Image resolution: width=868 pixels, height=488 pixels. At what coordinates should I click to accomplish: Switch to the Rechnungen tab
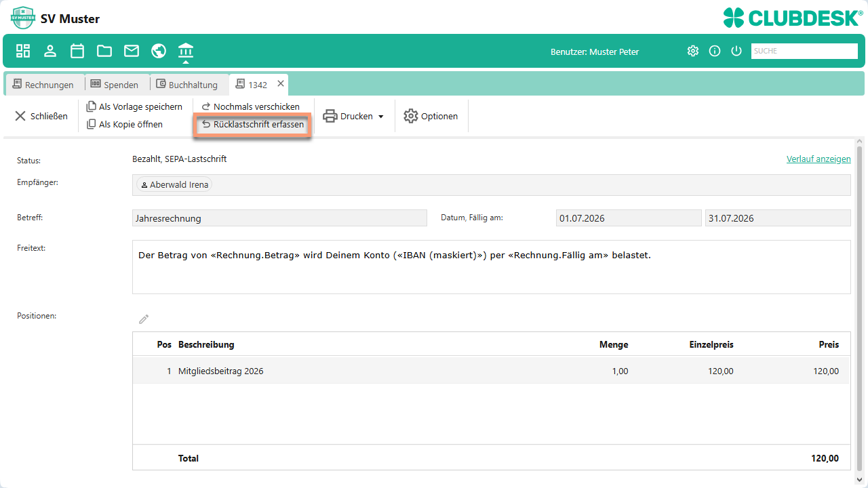coord(43,85)
